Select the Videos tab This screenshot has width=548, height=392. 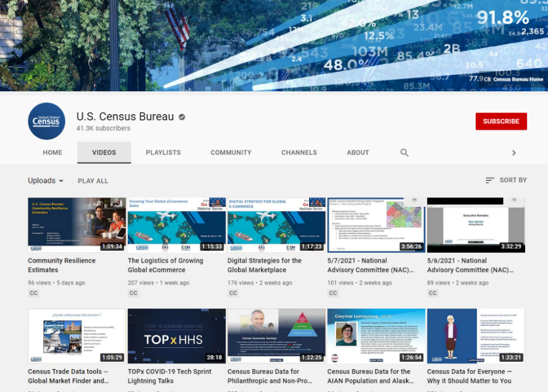(x=104, y=153)
